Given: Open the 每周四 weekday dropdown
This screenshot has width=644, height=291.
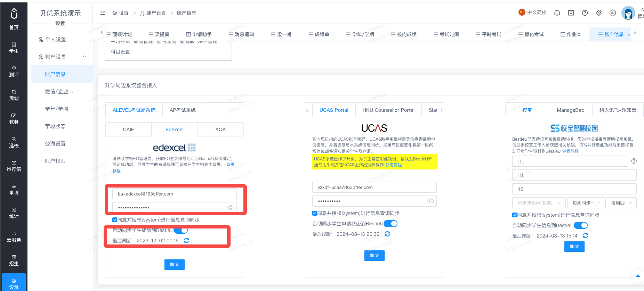Looking at the screenshot, I should [621, 203].
